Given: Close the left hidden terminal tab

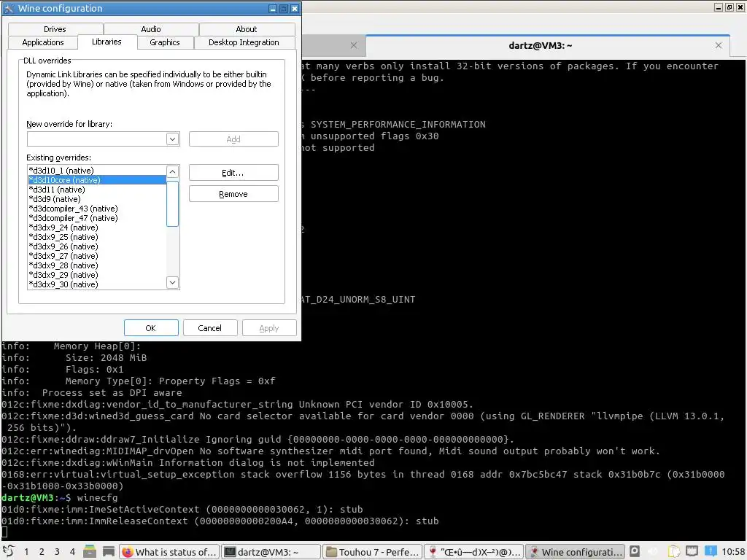Looking at the screenshot, I should click(x=354, y=46).
